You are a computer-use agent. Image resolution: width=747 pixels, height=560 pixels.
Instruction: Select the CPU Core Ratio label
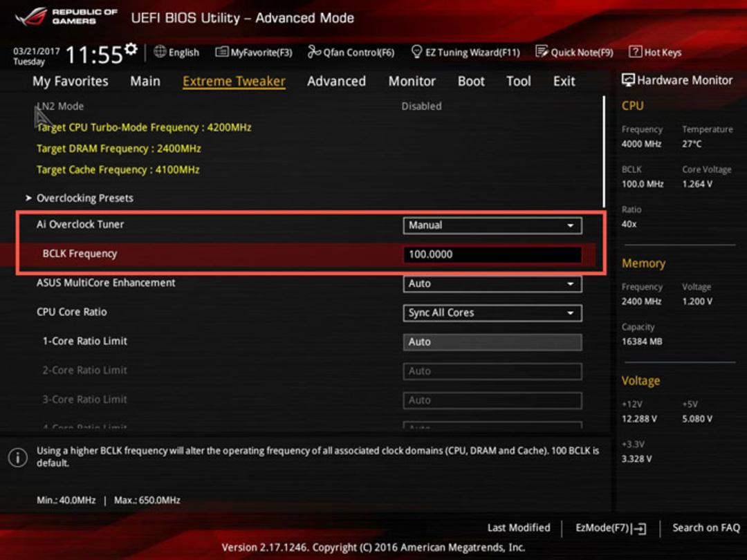pyautogui.click(x=71, y=312)
